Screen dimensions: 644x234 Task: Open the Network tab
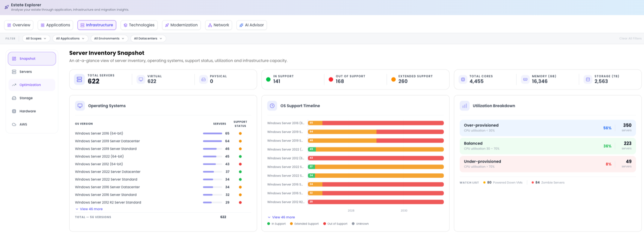tap(219, 25)
